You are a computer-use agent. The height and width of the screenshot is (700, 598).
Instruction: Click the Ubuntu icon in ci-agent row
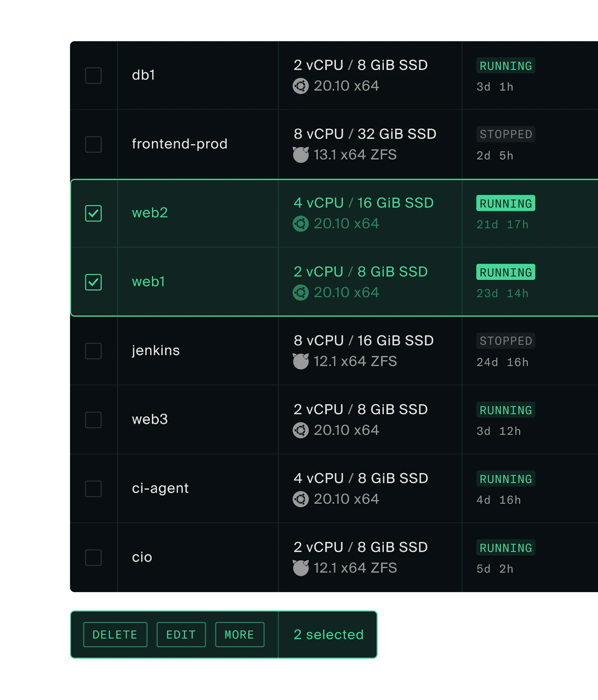pos(301,499)
